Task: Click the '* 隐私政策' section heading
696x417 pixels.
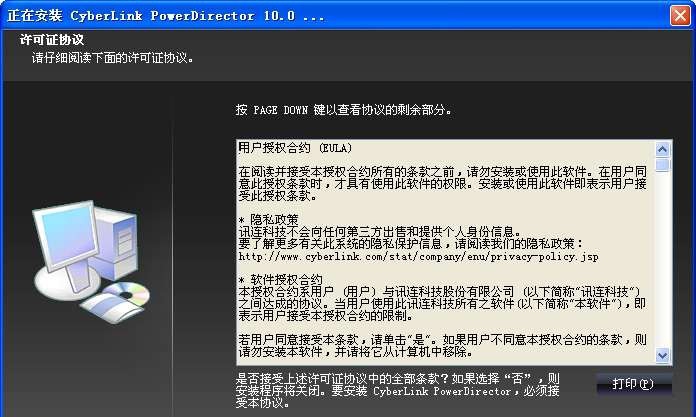Action: [x=269, y=219]
